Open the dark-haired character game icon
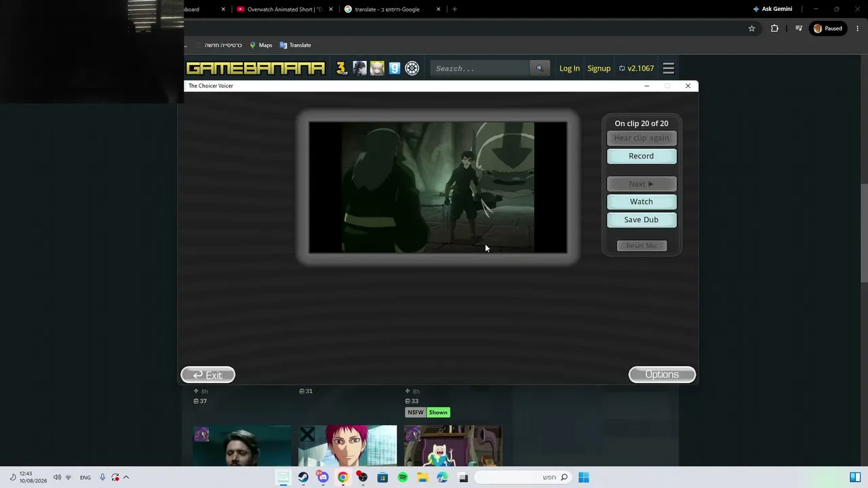The image size is (868, 488). click(x=359, y=68)
